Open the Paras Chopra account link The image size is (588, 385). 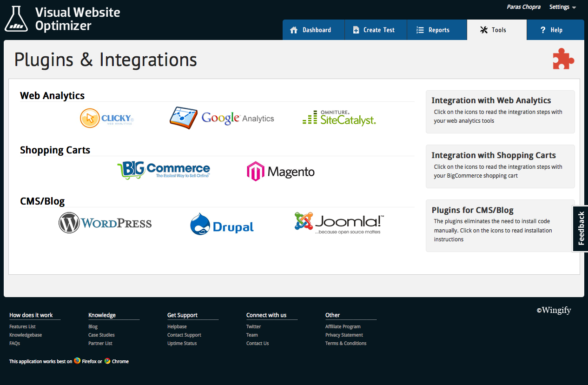[x=524, y=7]
